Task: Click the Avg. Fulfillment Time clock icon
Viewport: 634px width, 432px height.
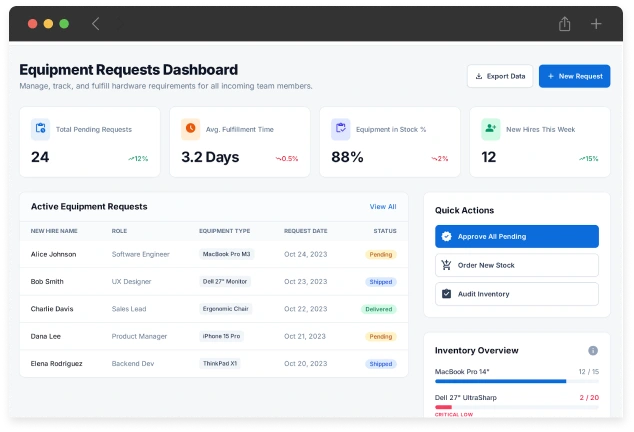Action: pos(190,129)
